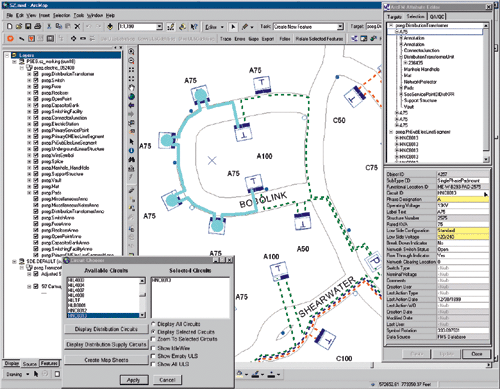The image size is (500, 389).
Task: Toggle the CapacitorBank layer checkbox
Action: click(36, 105)
